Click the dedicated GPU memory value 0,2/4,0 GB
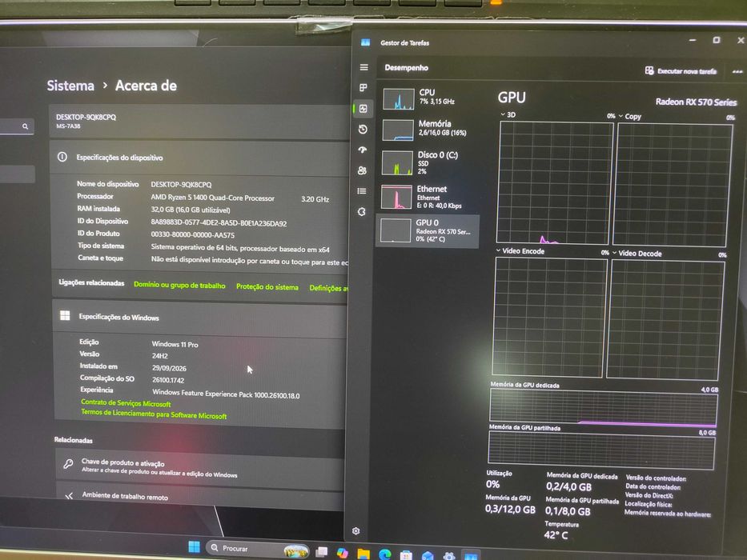Viewport: 747px width, 560px height. pyautogui.click(x=568, y=486)
